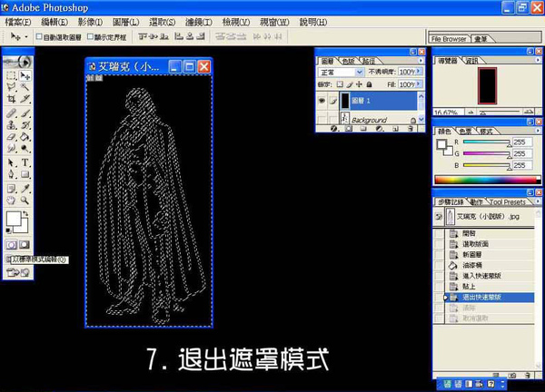Select the History Brush tool
The image size is (545, 392).
(x=25, y=124)
